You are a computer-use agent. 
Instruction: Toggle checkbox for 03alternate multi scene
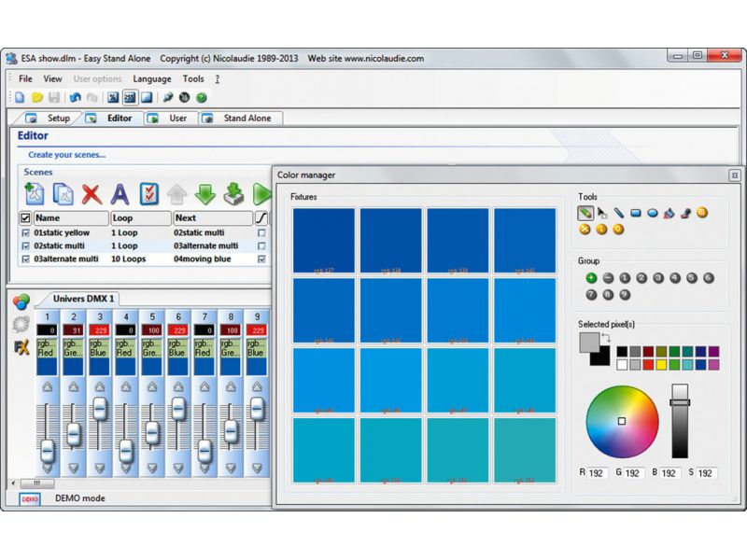pyautogui.click(x=26, y=259)
